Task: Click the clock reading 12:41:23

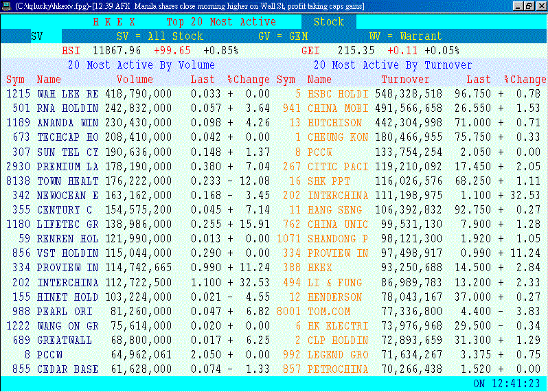Action: [x=516, y=384]
